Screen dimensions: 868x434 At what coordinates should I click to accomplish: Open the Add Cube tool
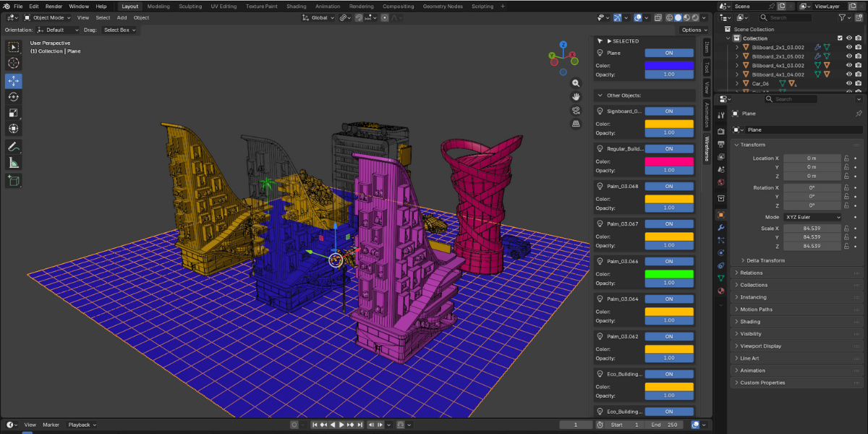coord(13,180)
